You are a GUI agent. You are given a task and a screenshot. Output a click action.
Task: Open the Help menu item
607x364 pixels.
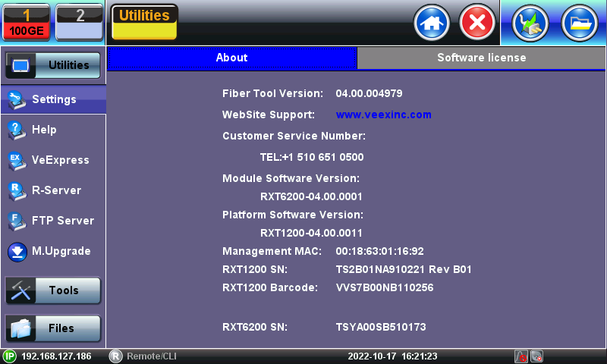[53, 130]
